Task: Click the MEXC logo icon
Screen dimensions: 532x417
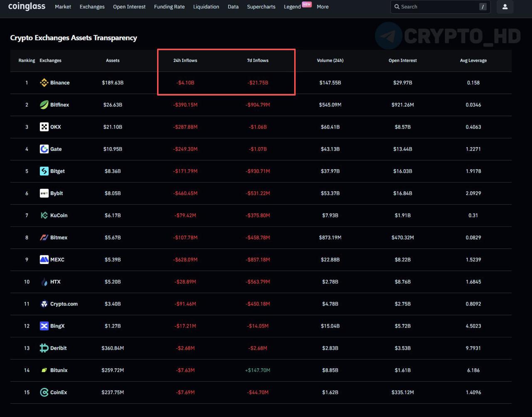Action: tap(44, 259)
